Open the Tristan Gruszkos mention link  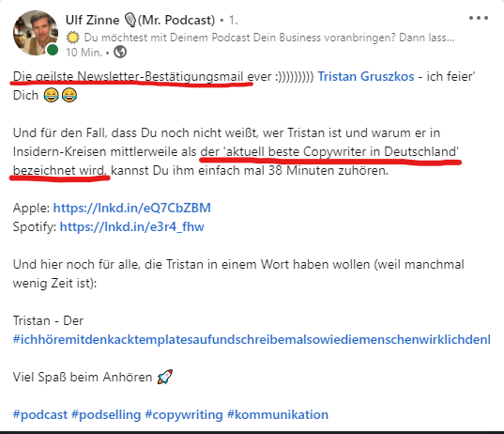366,77
